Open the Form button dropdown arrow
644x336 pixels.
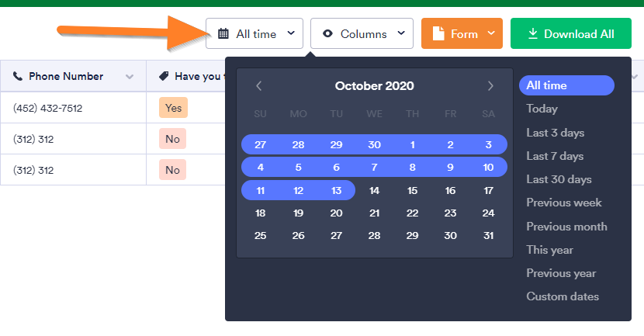coord(491,34)
